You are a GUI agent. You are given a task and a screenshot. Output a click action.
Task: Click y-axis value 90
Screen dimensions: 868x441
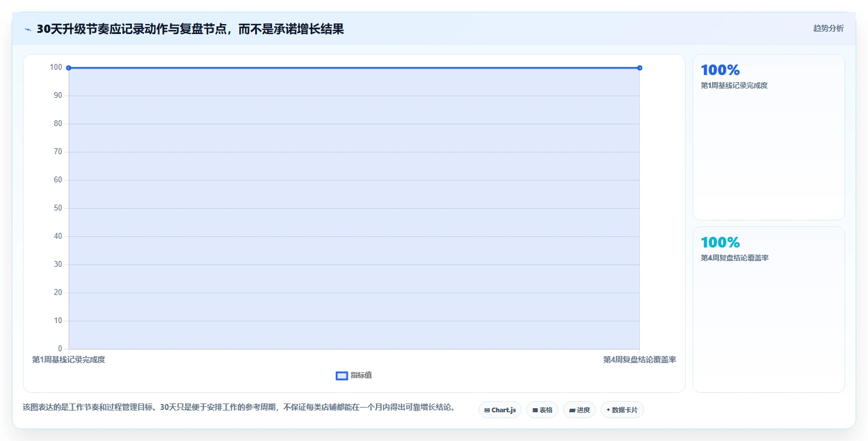point(58,96)
